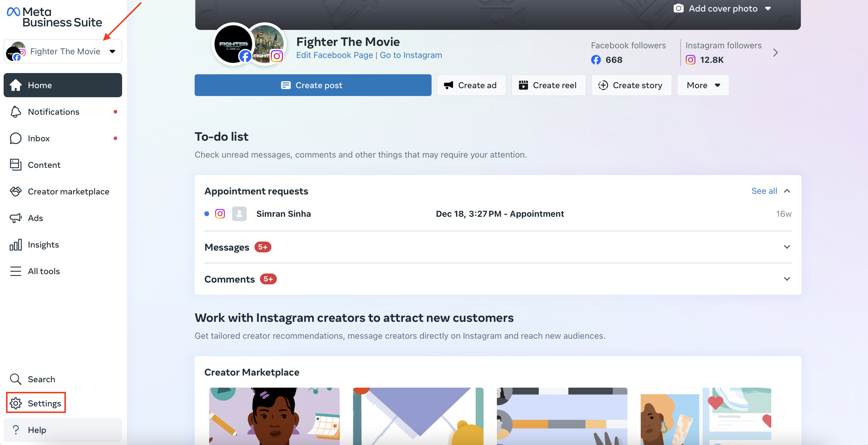Screen dimensions: 868x445
Task: Open first Creator Marketplace card with woman
Action: [x=274, y=416]
